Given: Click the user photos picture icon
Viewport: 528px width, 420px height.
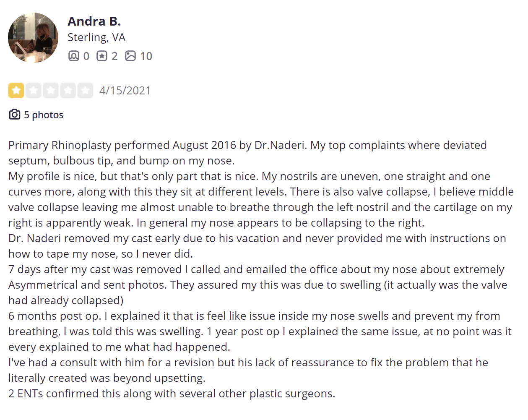Looking at the screenshot, I should (130, 56).
